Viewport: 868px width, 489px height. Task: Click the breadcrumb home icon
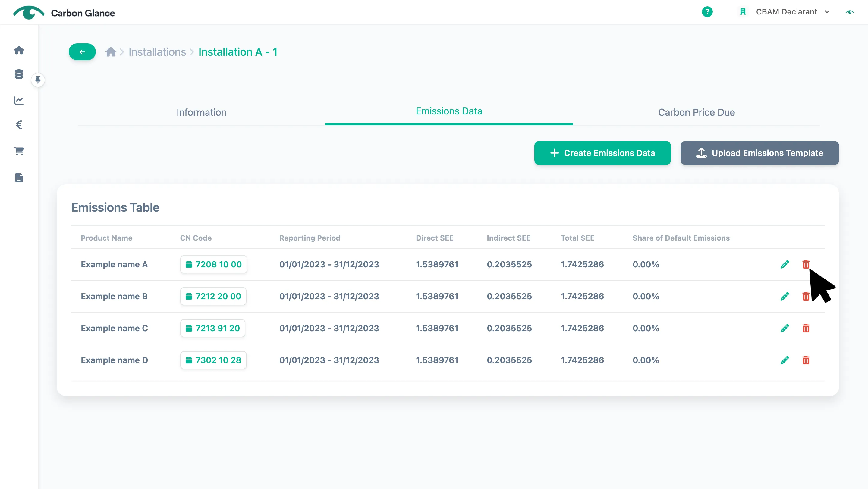click(x=111, y=52)
